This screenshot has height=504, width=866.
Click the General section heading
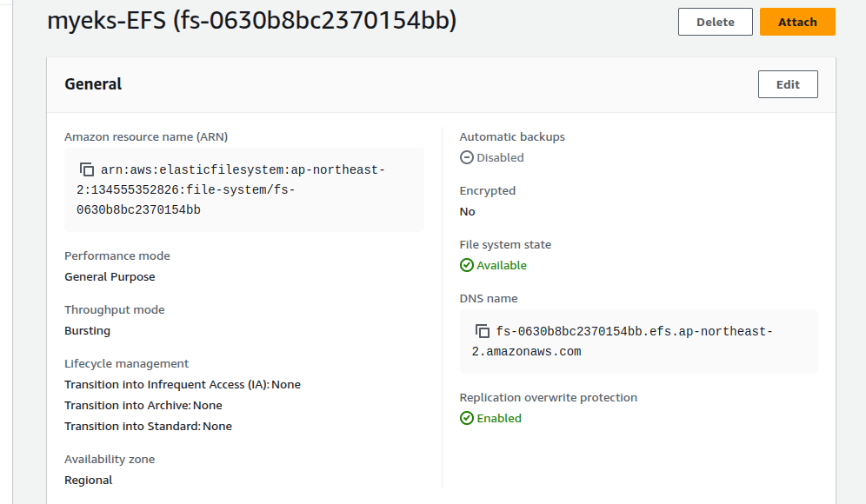click(x=93, y=84)
